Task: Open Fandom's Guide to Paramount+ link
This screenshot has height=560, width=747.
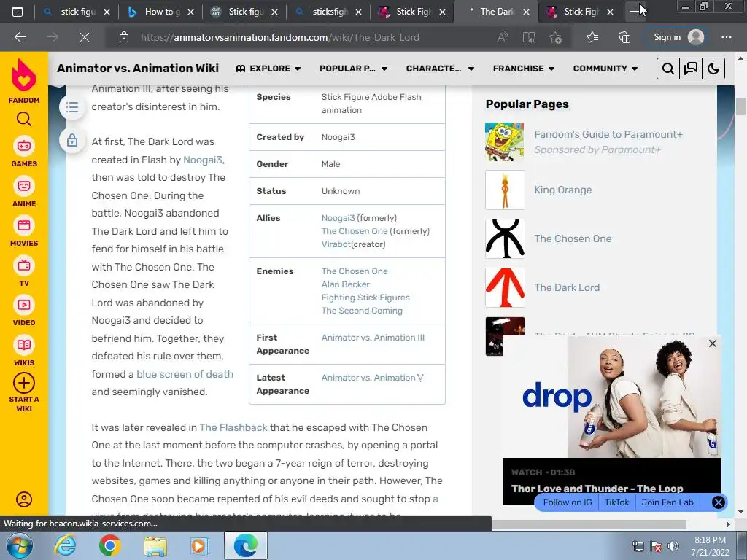Action: (608, 134)
